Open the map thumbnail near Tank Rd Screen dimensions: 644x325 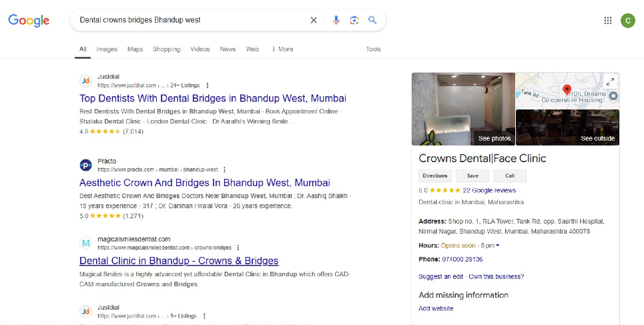pos(567,91)
